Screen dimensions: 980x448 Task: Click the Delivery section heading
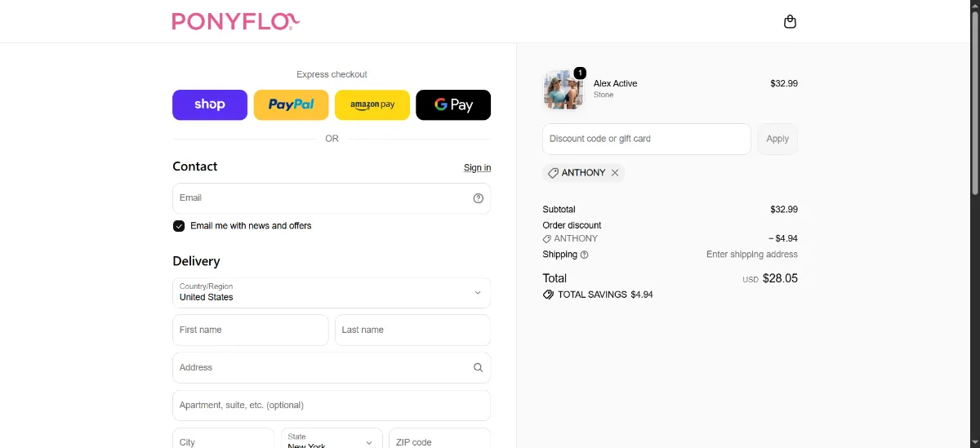pyautogui.click(x=196, y=261)
